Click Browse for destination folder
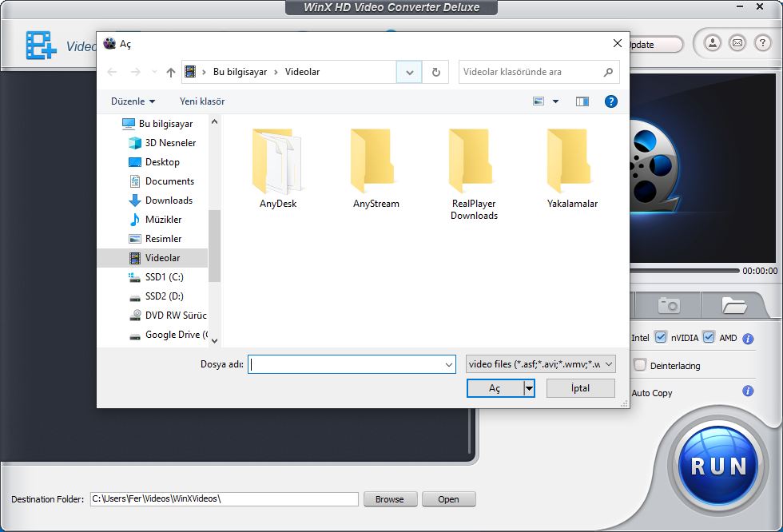The height and width of the screenshot is (532, 783). pos(390,499)
